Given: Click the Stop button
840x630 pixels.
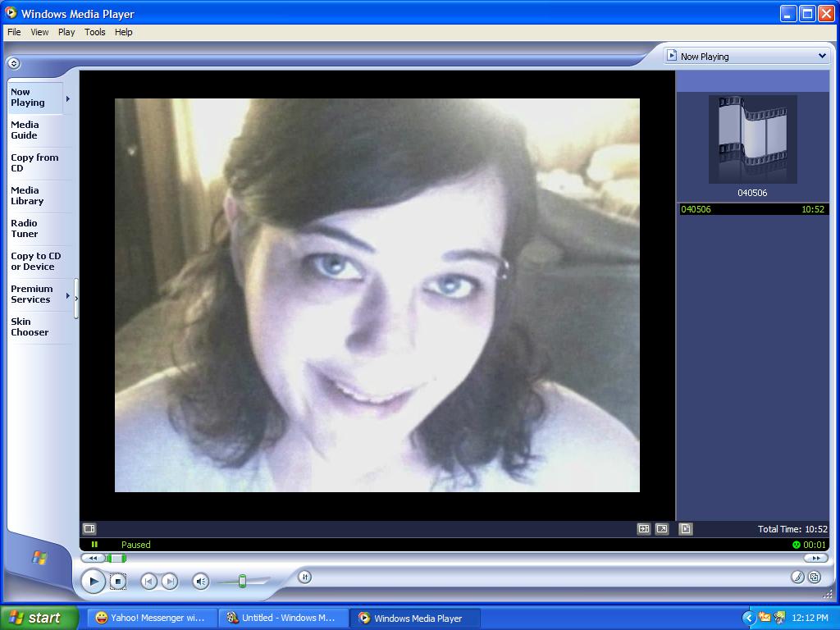Looking at the screenshot, I should click(x=118, y=581).
